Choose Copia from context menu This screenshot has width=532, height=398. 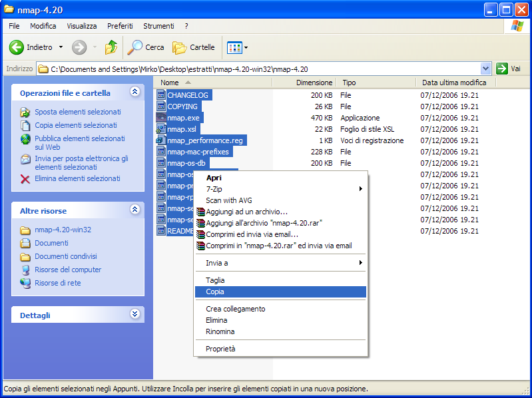click(x=280, y=292)
